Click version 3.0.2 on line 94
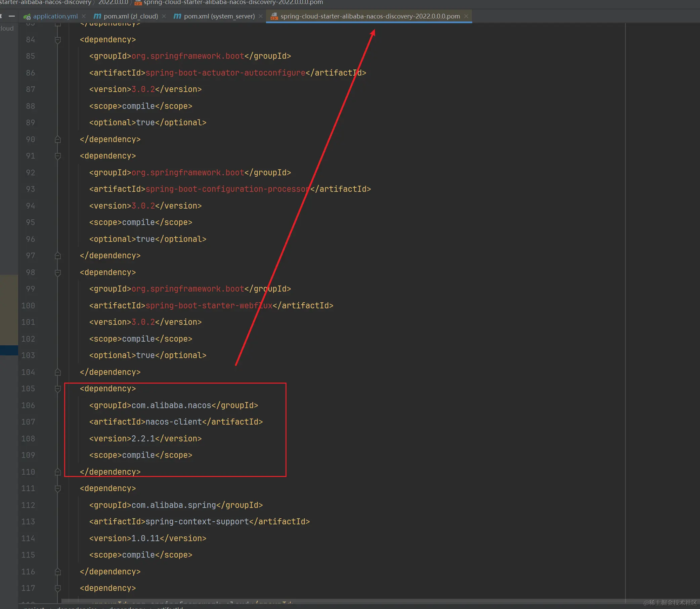The width and height of the screenshot is (700, 609). 143,206
